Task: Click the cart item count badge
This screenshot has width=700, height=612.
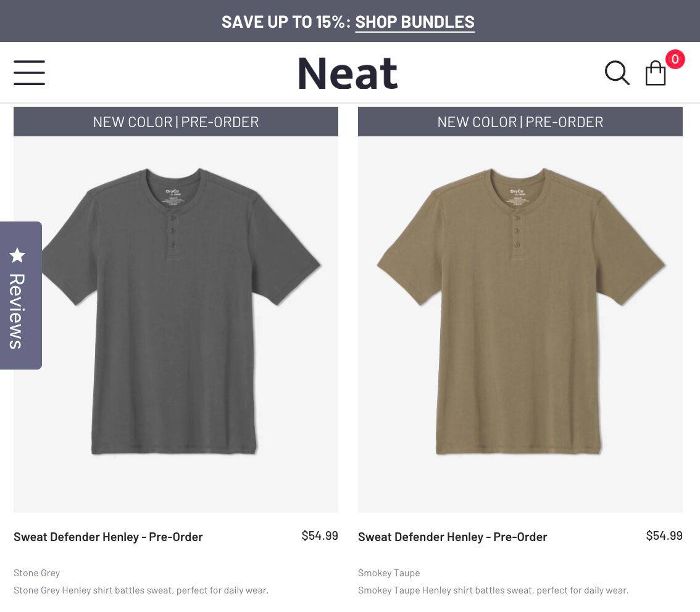Action: tap(675, 59)
